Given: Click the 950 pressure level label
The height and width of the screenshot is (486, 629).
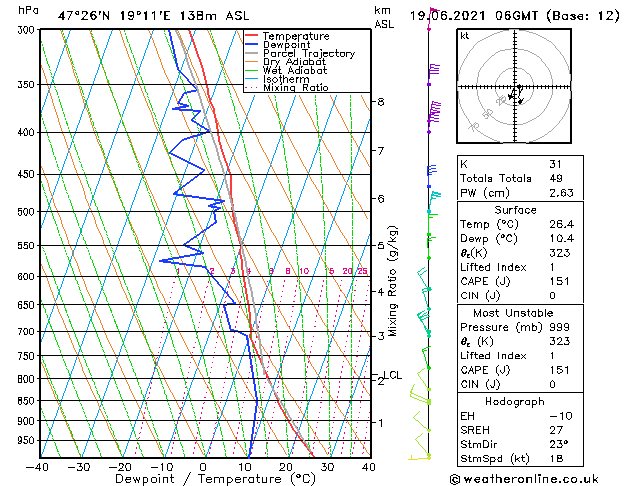Looking at the screenshot, I should [x=28, y=441].
